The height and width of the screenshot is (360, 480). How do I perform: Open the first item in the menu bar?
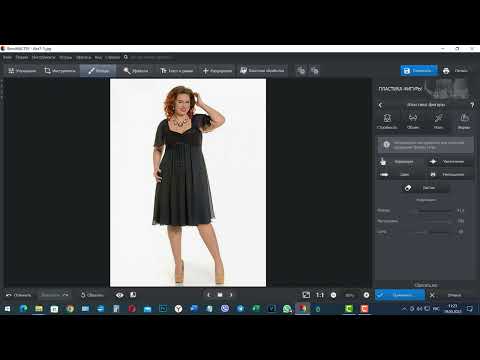[7, 57]
